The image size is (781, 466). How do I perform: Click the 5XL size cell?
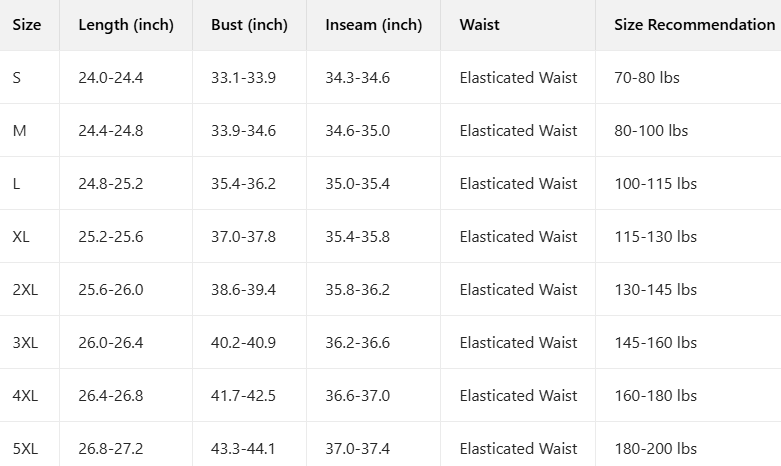pyautogui.click(x=25, y=449)
